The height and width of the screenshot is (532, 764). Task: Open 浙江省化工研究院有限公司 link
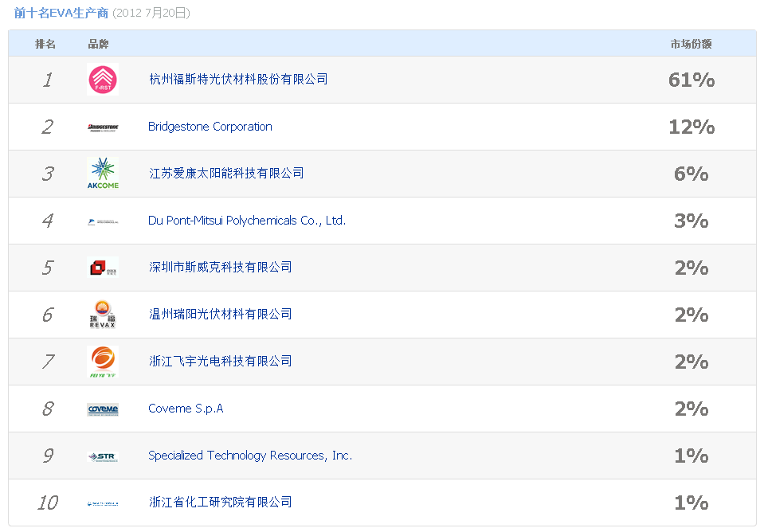pos(221,502)
